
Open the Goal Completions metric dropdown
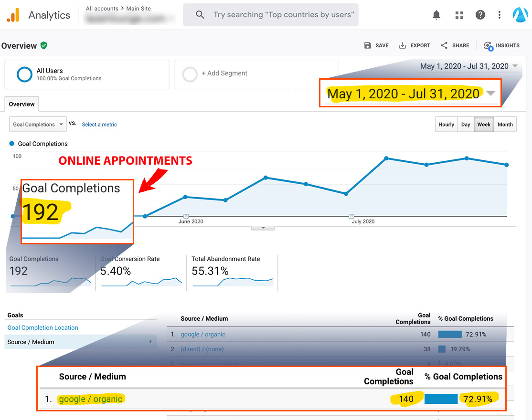pyautogui.click(x=38, y=124)
